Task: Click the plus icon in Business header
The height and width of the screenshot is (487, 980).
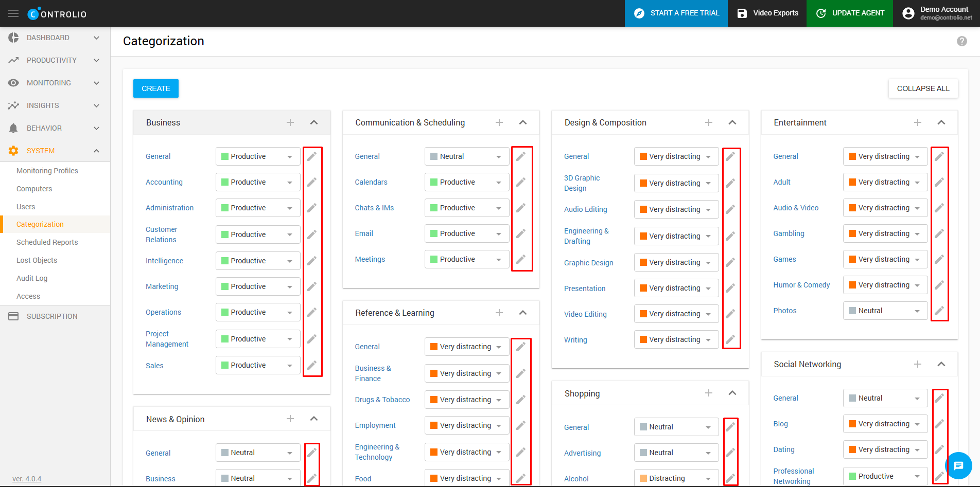Action: [290, 122]
